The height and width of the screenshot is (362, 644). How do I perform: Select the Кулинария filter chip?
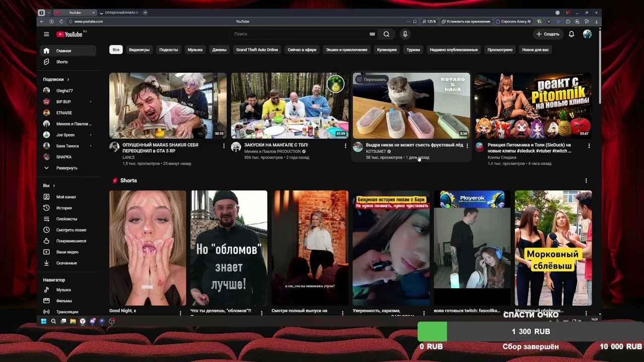[387, 50]
